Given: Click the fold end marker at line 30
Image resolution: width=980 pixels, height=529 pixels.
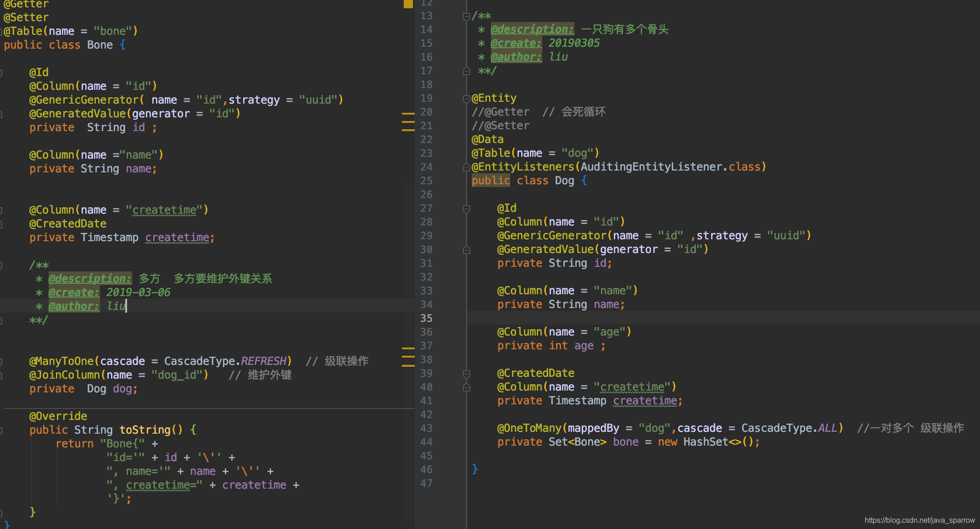Looking at the screenshot, I should pos(466,250).
